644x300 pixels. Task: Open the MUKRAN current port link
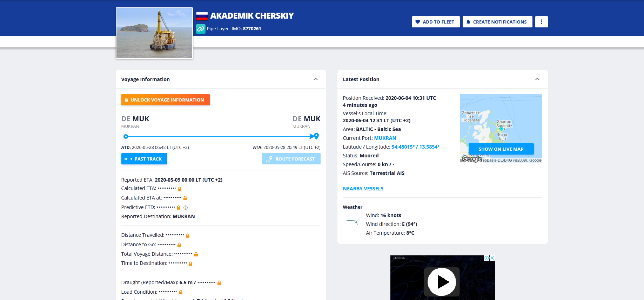pos(385,138)
